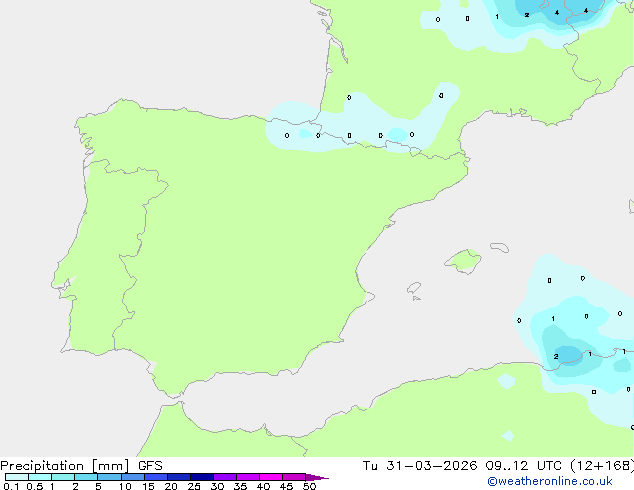Click the 'Tu 31-03-2026' date text
634x490 pixels.
click(x=420, y=466)
